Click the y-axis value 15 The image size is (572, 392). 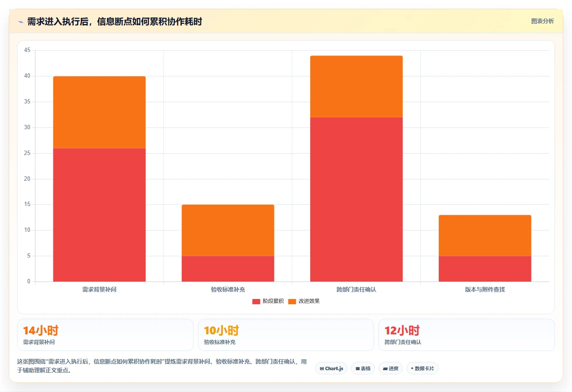[27, 205]
